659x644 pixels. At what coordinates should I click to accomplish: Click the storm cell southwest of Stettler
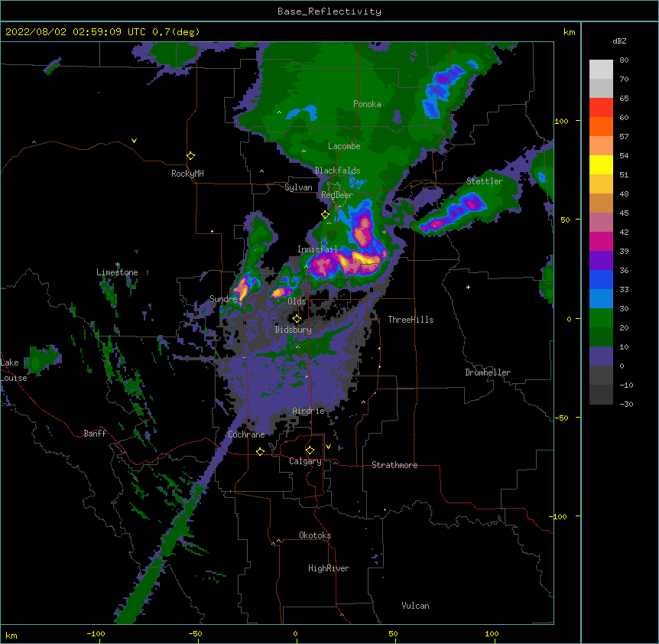point(453,213)
